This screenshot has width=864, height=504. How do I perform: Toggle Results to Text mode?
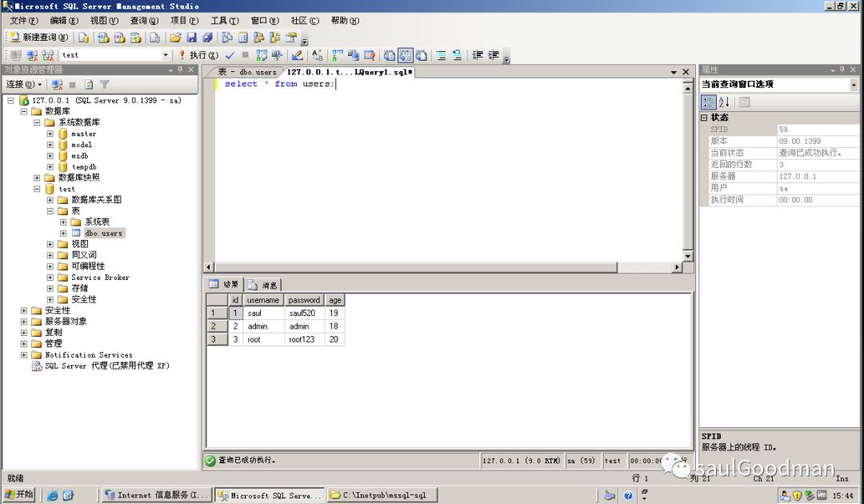coord(390,55)
